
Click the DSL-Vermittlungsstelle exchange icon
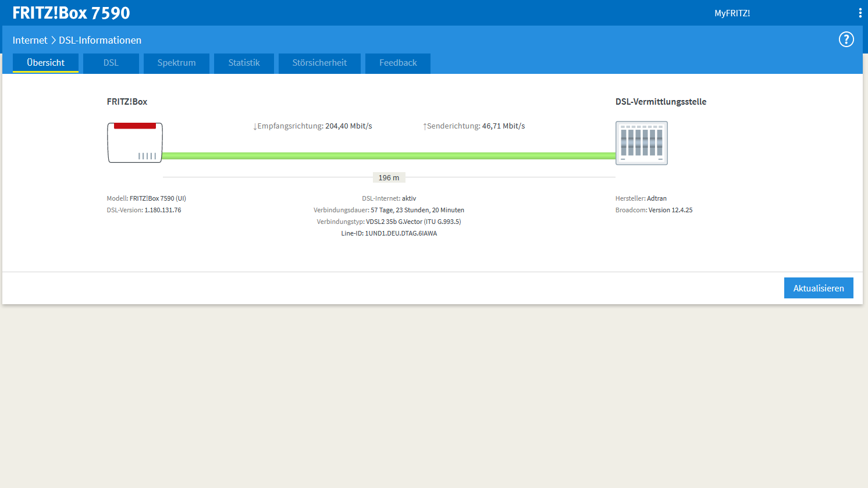(642, 143)
